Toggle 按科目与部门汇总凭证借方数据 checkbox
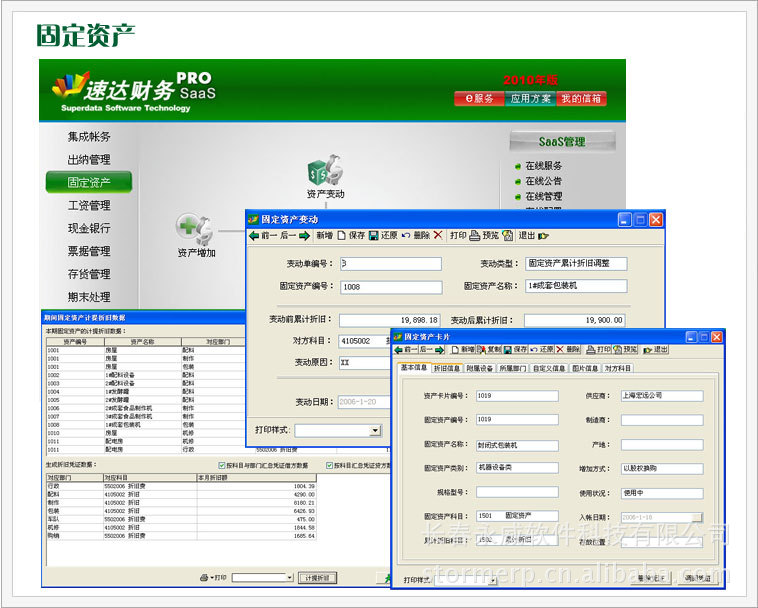This screenshot has height=608, width=758. click(x=222, y=465)
